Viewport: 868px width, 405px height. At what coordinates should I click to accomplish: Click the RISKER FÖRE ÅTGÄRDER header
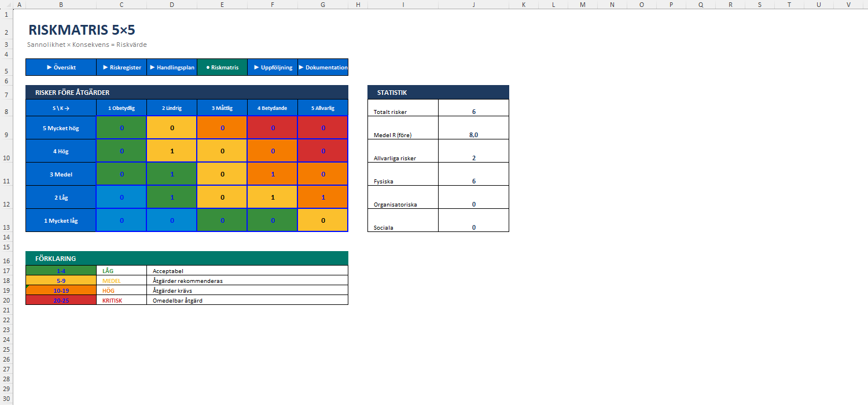point(187,93)
